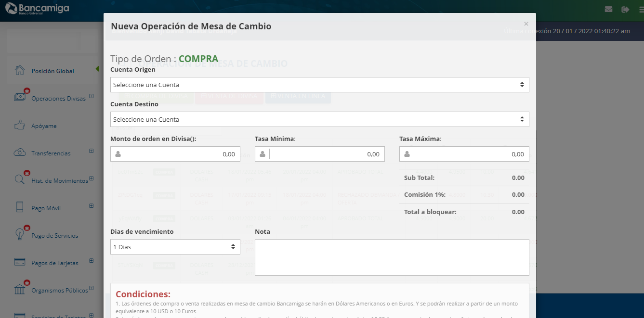Open the hamburger menu icon
644x318 pixels.
coord(641,9)
